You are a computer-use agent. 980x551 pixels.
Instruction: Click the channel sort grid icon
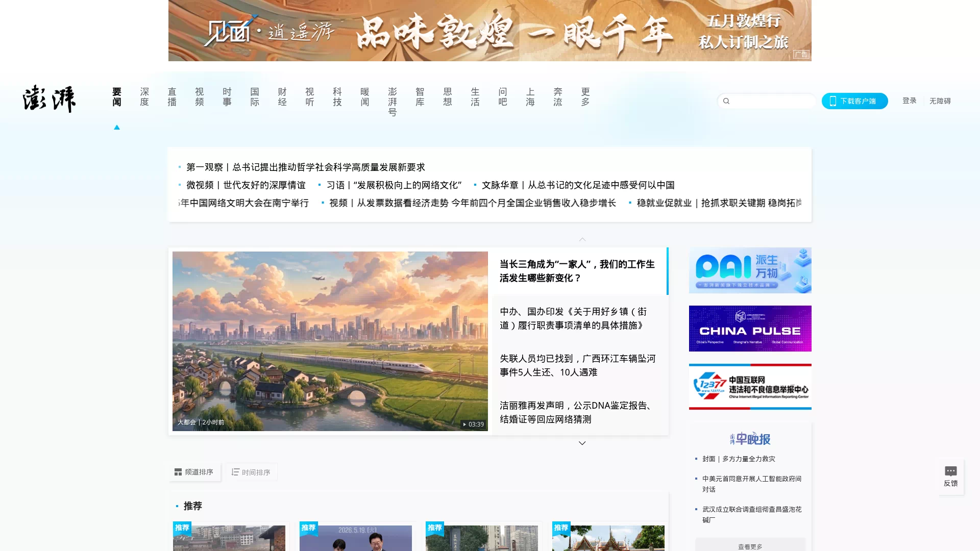pos(178,472)
